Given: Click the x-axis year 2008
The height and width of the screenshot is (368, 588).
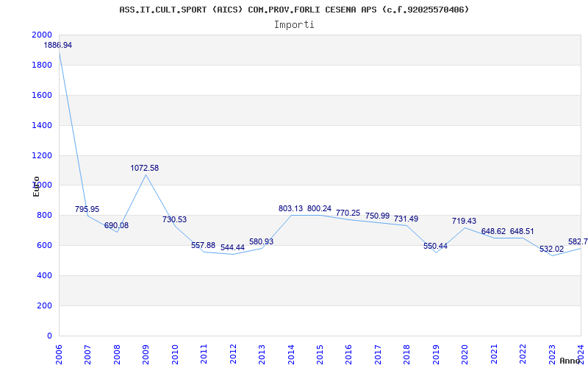Looking at the screenshot, I should (117, 353).
